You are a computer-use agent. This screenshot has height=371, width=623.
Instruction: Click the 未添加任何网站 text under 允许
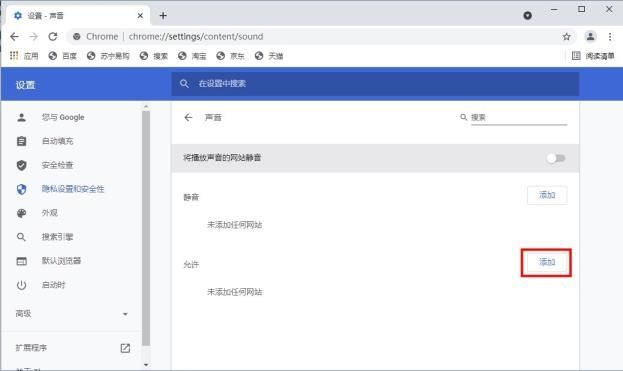pos(234,292)
